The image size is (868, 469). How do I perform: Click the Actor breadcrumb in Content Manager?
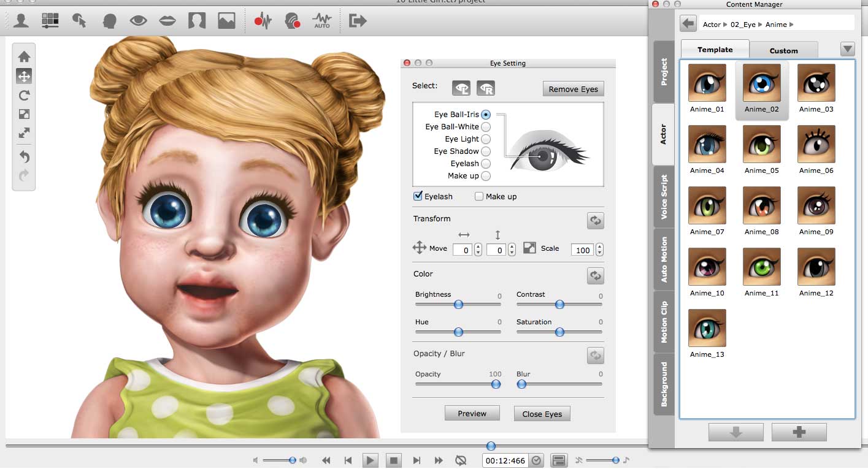pyautogui.click(x=712, y=25)
